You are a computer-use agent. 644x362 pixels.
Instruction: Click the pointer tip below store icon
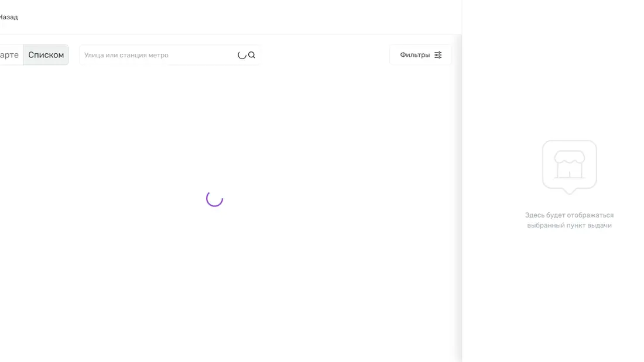pyautogui.click(x=569, y=191)
